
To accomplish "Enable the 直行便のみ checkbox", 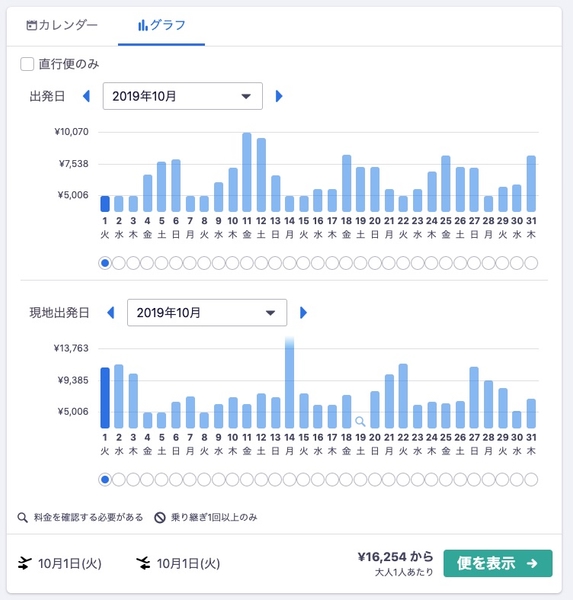I will click(27, 64).
